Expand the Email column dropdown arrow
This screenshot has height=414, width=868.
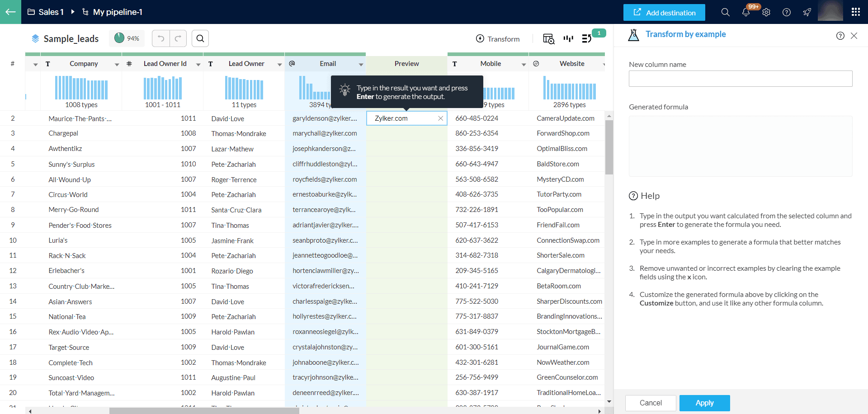[x=361, y=64]
